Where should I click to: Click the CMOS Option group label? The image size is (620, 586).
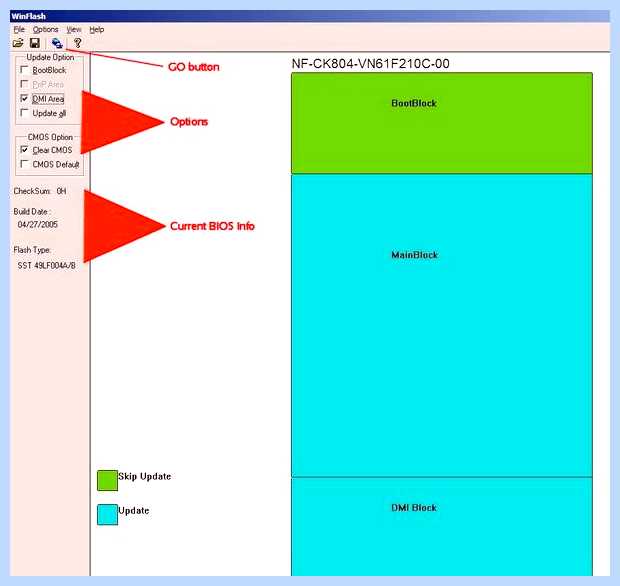click(x=50, y=137)
